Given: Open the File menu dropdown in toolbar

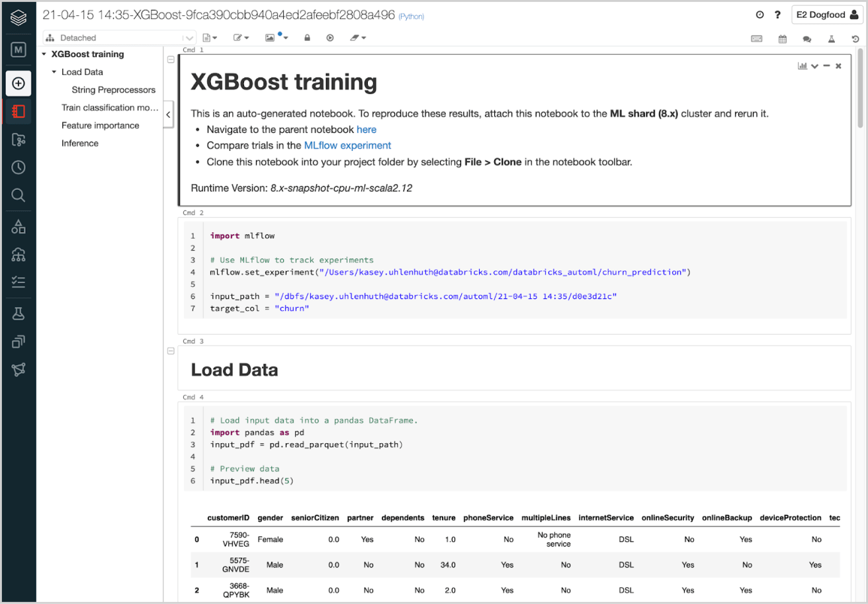Looking at the screenshot, I should 210,38.
